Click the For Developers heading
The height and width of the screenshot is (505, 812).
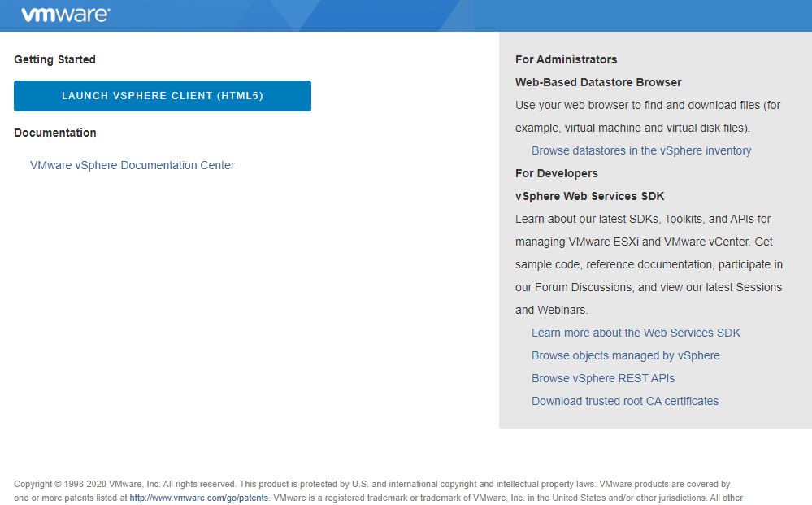click(x=556, y=173)
